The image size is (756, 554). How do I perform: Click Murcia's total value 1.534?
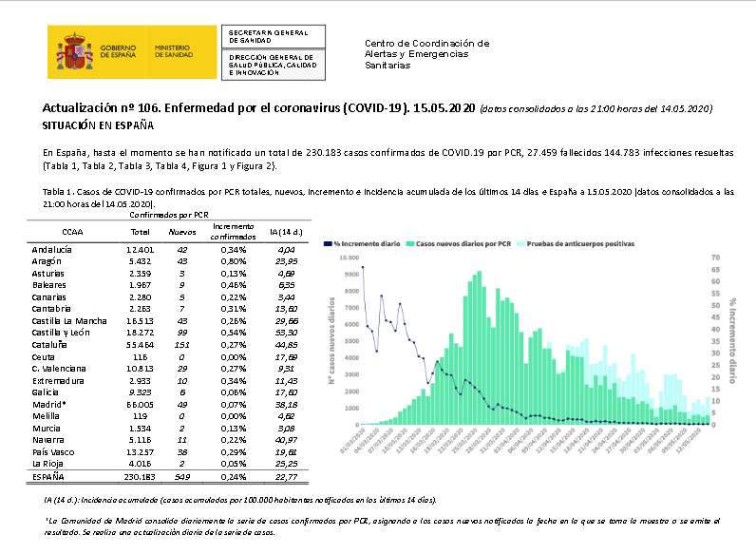click(x=140, y=428)
